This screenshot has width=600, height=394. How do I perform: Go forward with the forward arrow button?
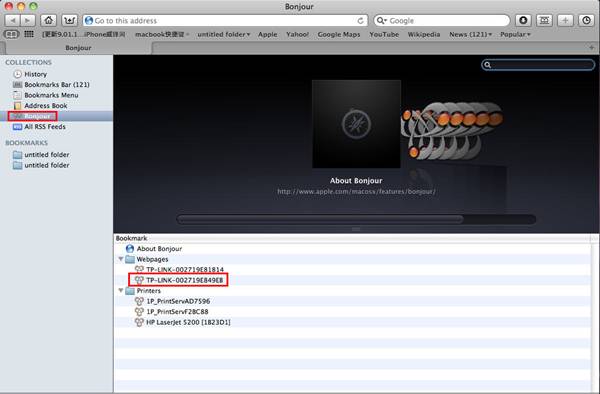[28, 20]
